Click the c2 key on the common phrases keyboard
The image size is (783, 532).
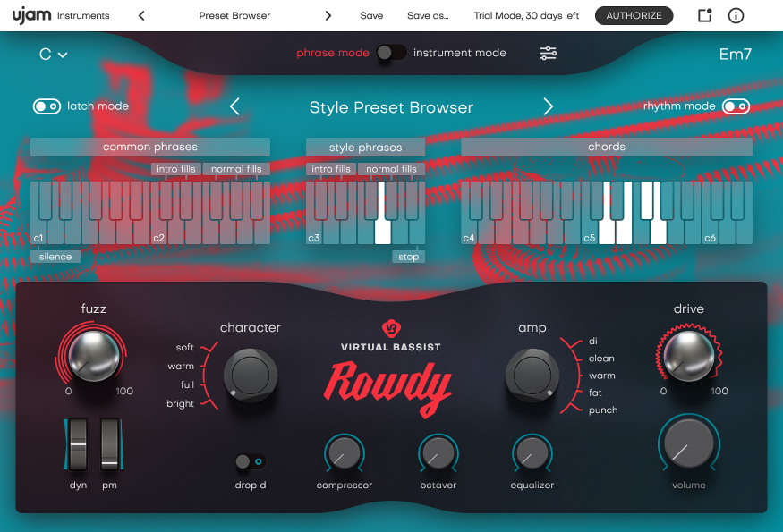click(159, 232)
